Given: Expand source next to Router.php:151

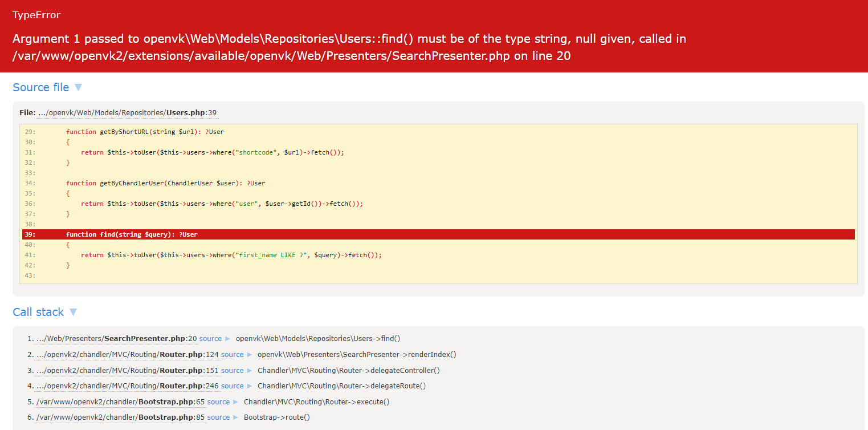Looking at the screenshot, I should click(x=237, y=371).
